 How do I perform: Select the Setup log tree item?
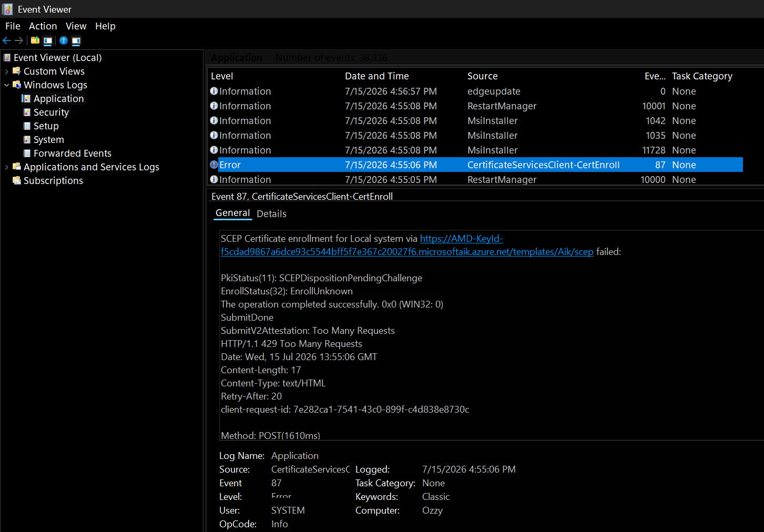pyautogui.click(x=46, y=126)
